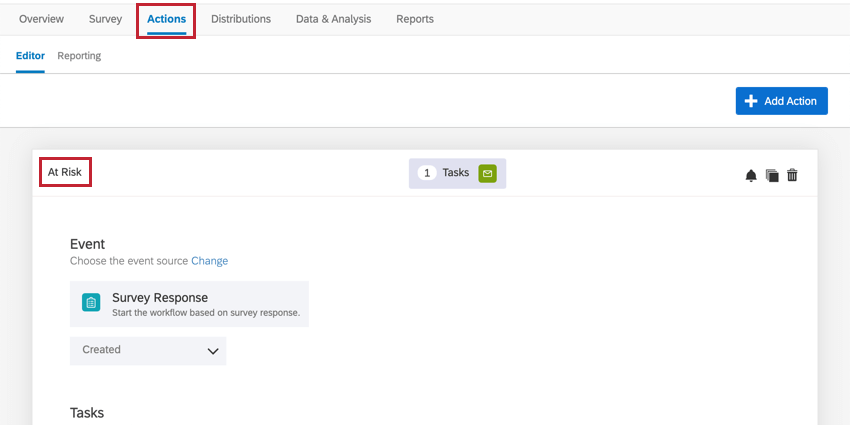The height and width of the screenshot is (425, 850).
Task: Click the Created dropdown chevron arrow
Action: [x=212, y=351]
